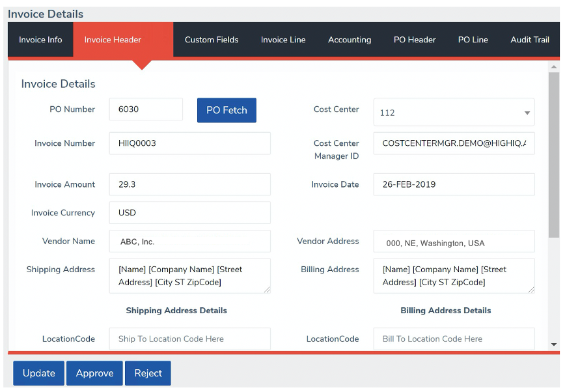Edit the Billing Address text box
The height and width of the screenshot is (392, 565).
(454, 275)
